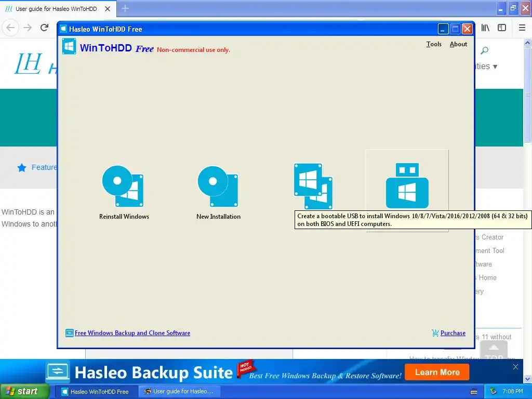Switch to User guide for Hasleo taskbar button
Screen dimensions: 532x399
pyautogui.click(x=179, y=392)
